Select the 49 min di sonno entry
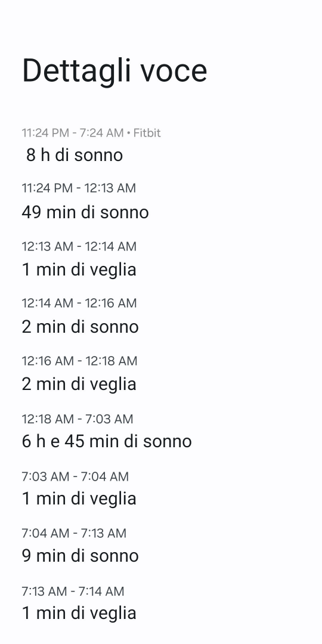Screen dimensions: 322x644 tap(85, 212)
